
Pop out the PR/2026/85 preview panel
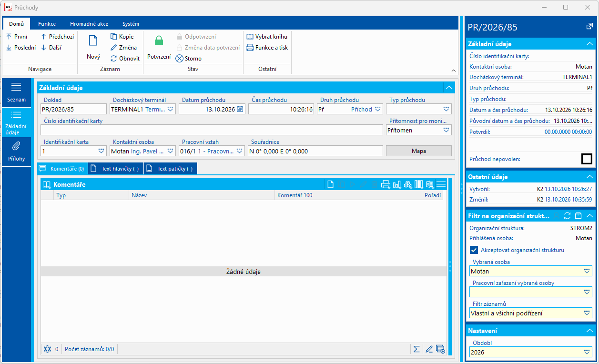point(589,27)
